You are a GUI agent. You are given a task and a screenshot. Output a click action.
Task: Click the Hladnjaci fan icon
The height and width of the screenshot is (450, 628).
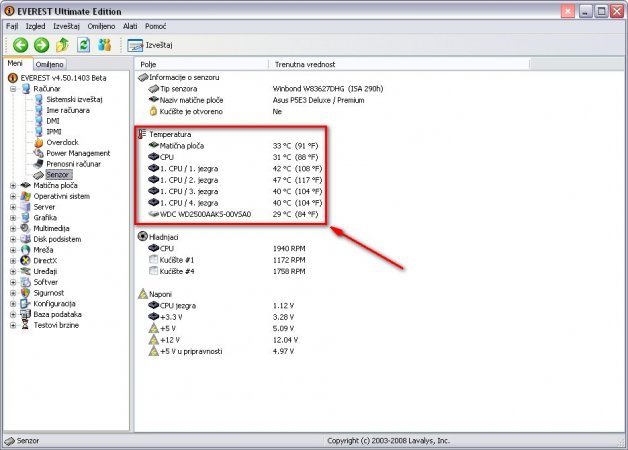coord(143,237)
